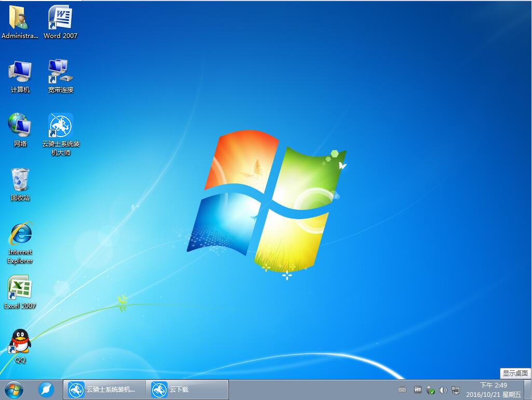Click the clock to open the calendar

tap(493, 389)
